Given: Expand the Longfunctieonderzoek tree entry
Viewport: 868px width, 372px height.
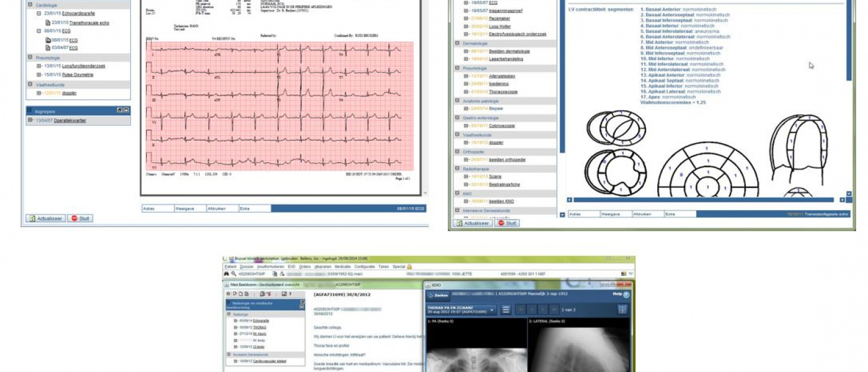Looking at the screenshot, I should tap(39, 66).
